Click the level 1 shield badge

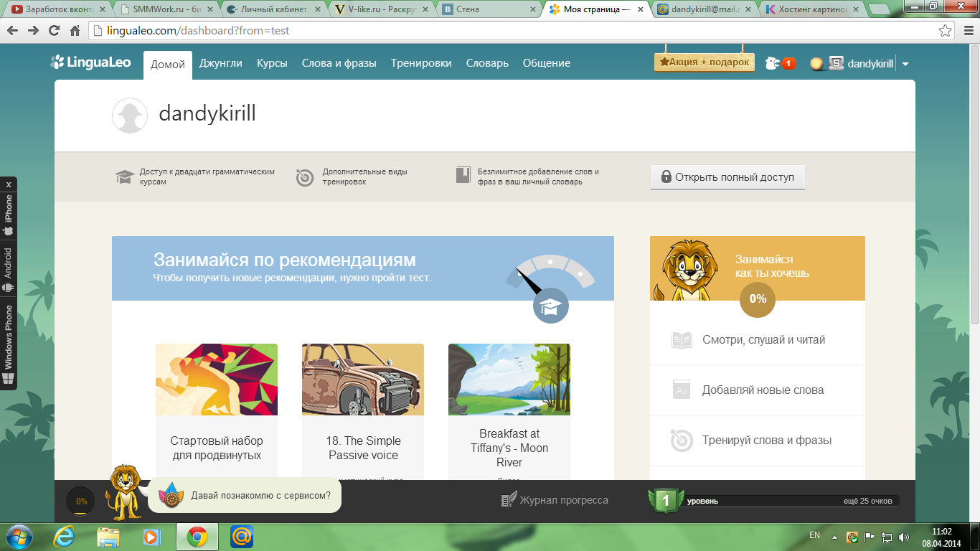(x=666, y=501)
